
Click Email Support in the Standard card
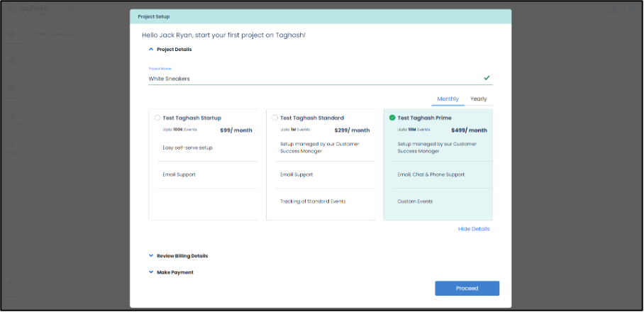pyautogui.click(x=296, y=174)
